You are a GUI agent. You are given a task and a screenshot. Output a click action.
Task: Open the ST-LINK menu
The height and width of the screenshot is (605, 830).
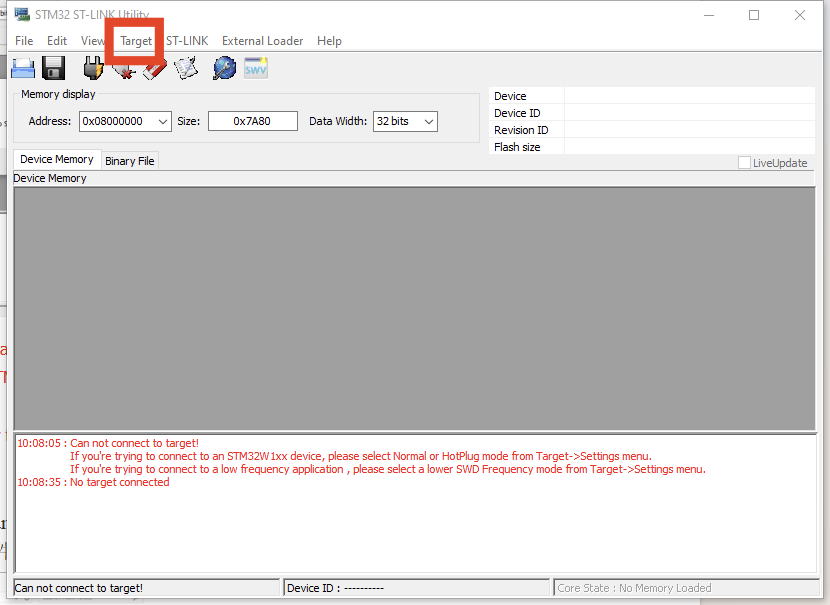(187, 41)
